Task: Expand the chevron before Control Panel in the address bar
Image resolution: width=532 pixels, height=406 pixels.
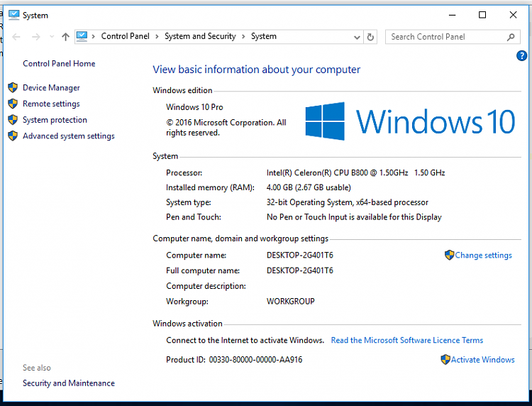Action: pyautogui.click(x=94, y=37)
